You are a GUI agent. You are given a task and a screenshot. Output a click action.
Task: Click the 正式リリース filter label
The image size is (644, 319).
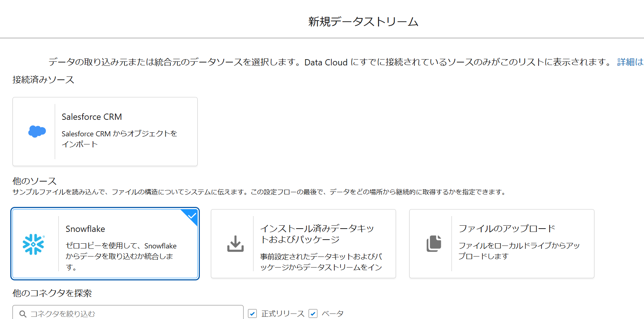tap(283, 314)
